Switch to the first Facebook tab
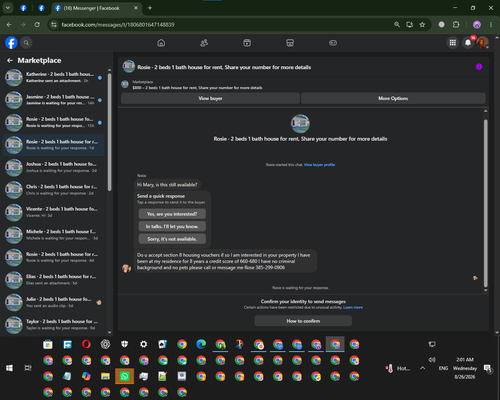Image resolution: width=500 pixels, height=400 pixels. point(23,8)
